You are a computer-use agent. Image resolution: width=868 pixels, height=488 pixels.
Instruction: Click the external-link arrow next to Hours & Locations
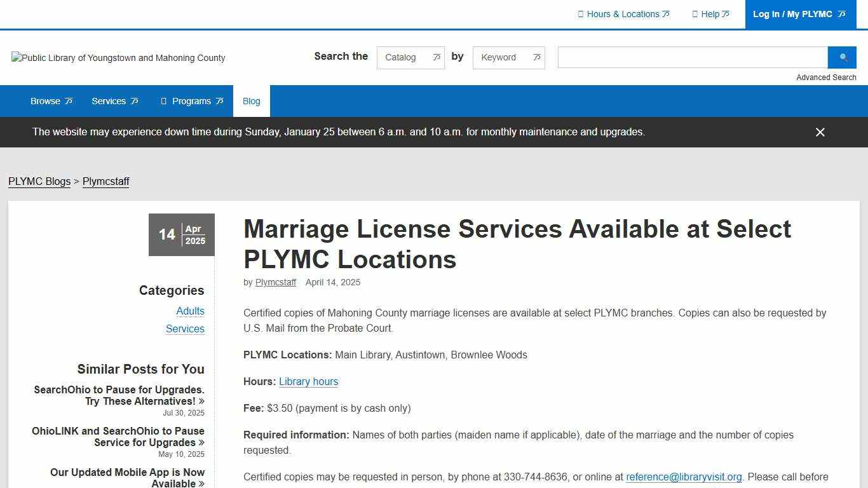667,13
